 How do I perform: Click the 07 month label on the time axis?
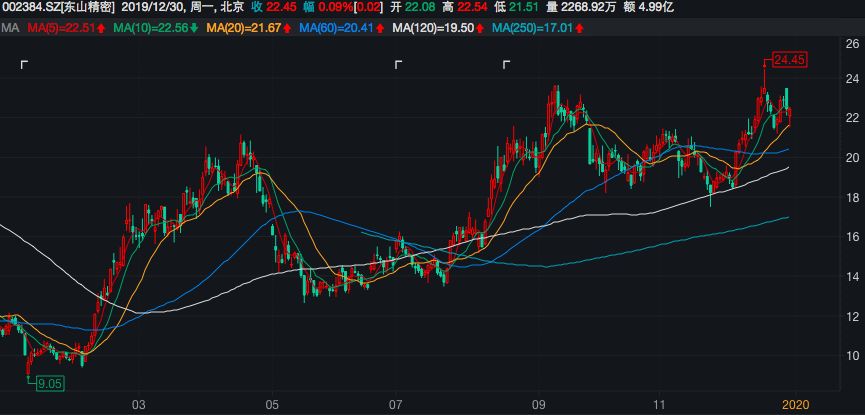[x=395, y=405]
